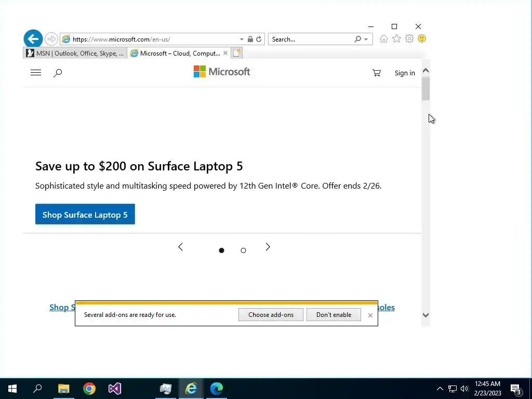
Task: Show previous carousel slide
Action: (x=180, y=247)
